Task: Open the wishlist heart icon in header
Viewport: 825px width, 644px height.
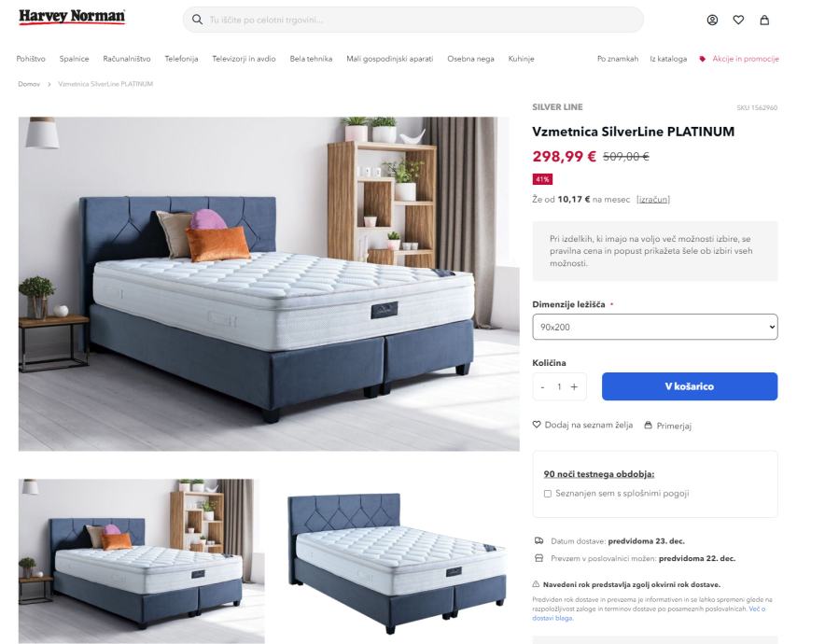Action: coord(738,20)
